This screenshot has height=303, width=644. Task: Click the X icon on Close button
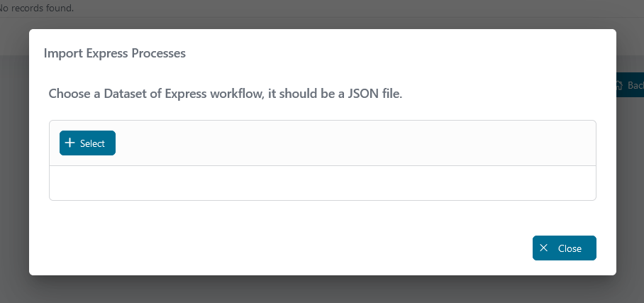click(x=543, y=248)
